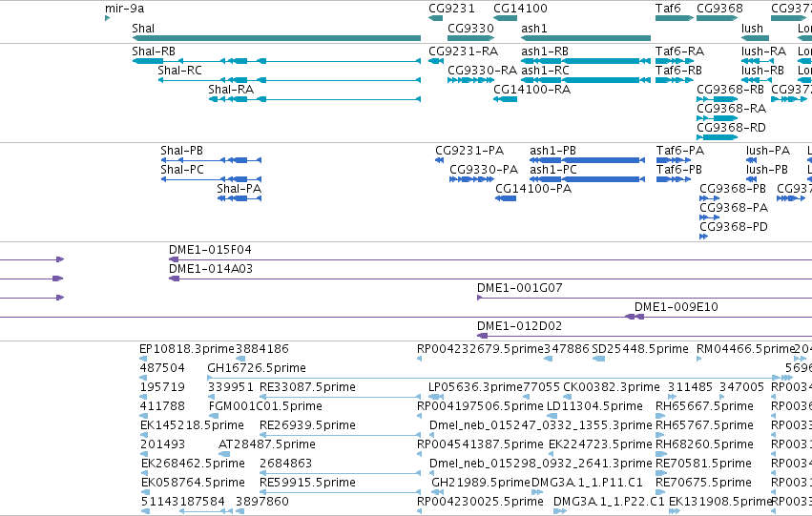812x516 pixels.
Task: Click the Taf6 gene label
Action: pyautogui.click(x=668, y=9)
